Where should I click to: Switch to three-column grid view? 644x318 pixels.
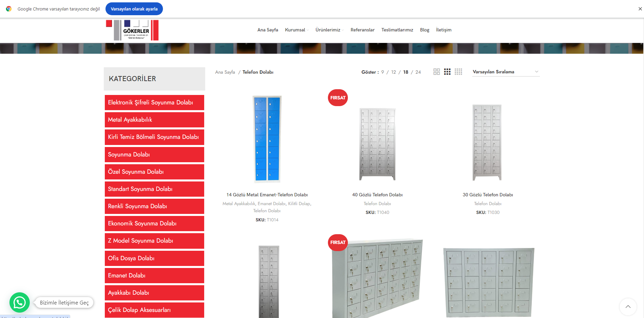click(447, 72)
